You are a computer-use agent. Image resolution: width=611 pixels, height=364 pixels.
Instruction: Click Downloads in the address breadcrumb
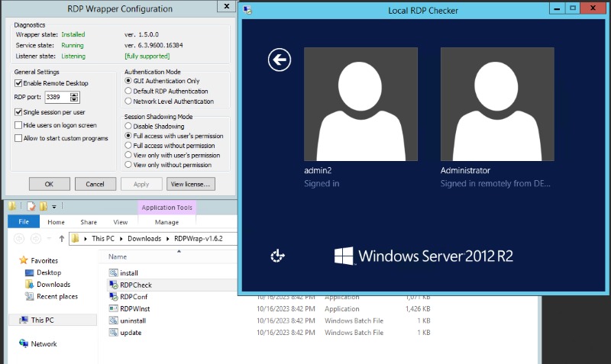tap(144, 239)
